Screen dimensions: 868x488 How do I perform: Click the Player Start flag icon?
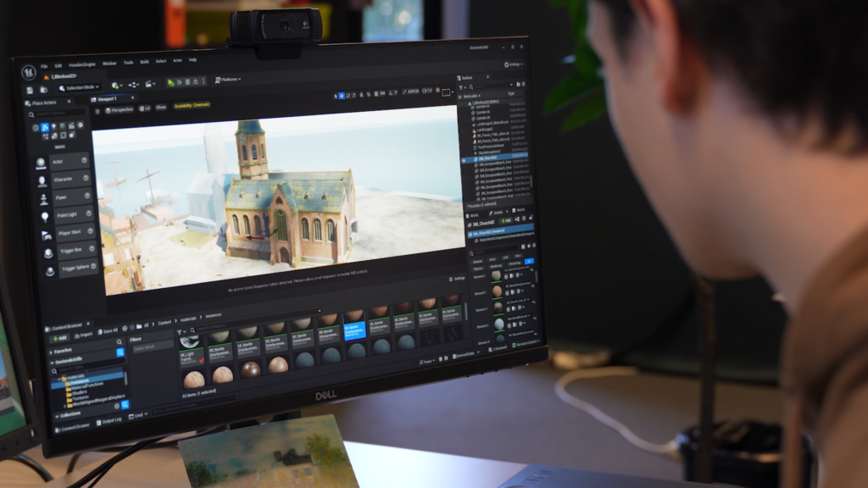[x=47, y=236]
